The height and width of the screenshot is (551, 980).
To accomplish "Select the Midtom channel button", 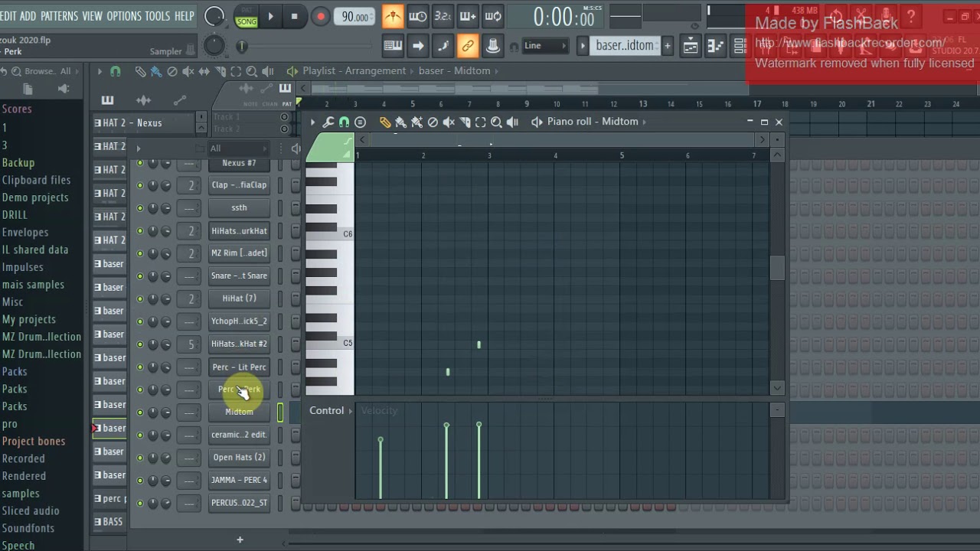I will (x=239, y=412).
